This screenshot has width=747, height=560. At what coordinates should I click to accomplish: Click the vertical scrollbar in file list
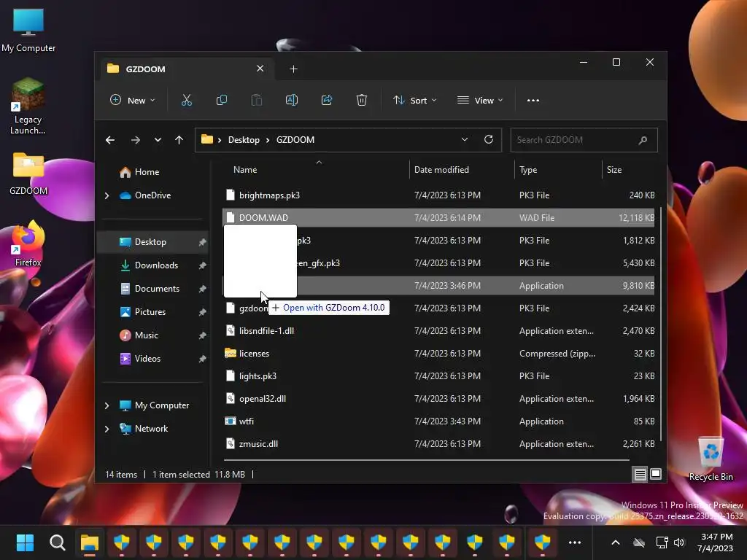coord(661,324)
